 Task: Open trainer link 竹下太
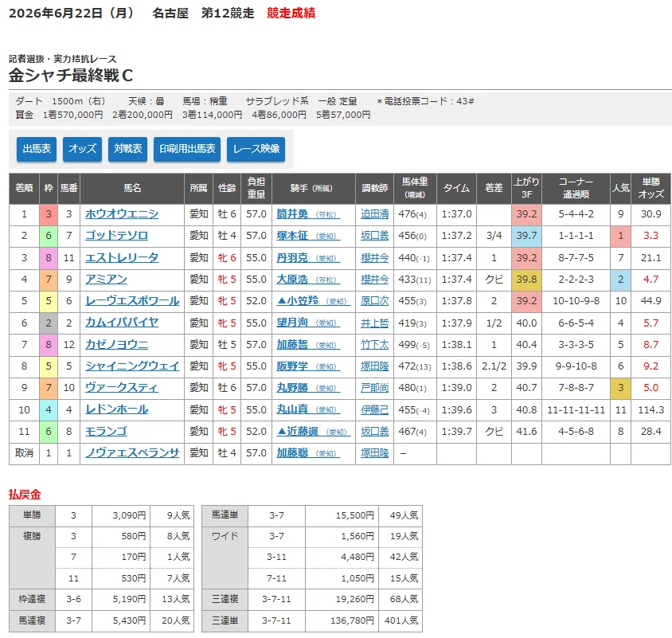[374, 344]
